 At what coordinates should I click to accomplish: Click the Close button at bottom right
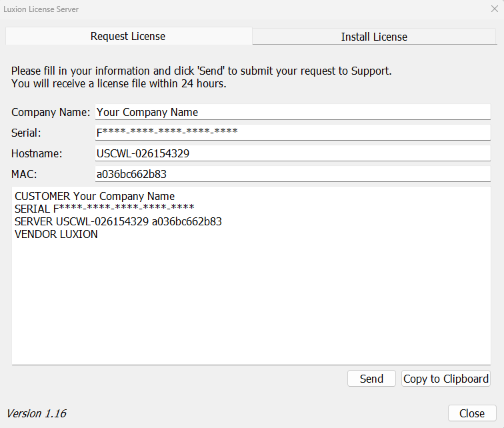click(x=472, y=413)
